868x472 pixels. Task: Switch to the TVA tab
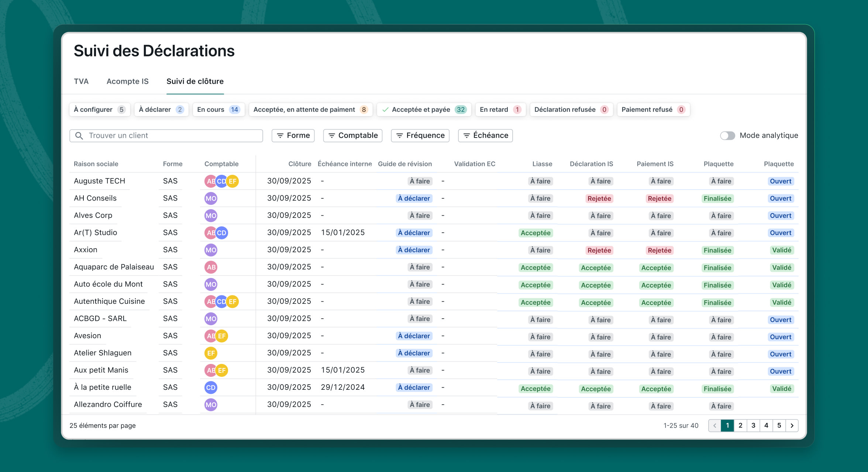pyautogui.click(x=81, y=81)
